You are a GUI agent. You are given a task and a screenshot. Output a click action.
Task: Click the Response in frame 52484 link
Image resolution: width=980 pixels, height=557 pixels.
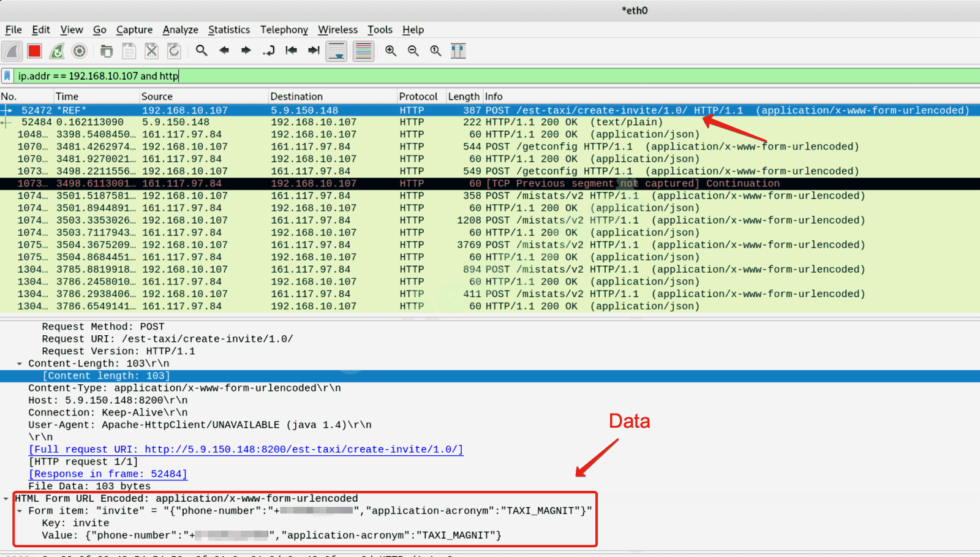tap(108, 474)
